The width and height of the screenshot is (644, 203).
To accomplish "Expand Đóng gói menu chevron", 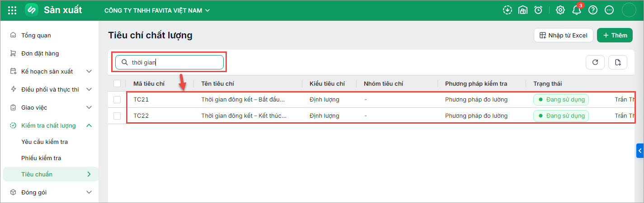I will (x=89, y=192).
